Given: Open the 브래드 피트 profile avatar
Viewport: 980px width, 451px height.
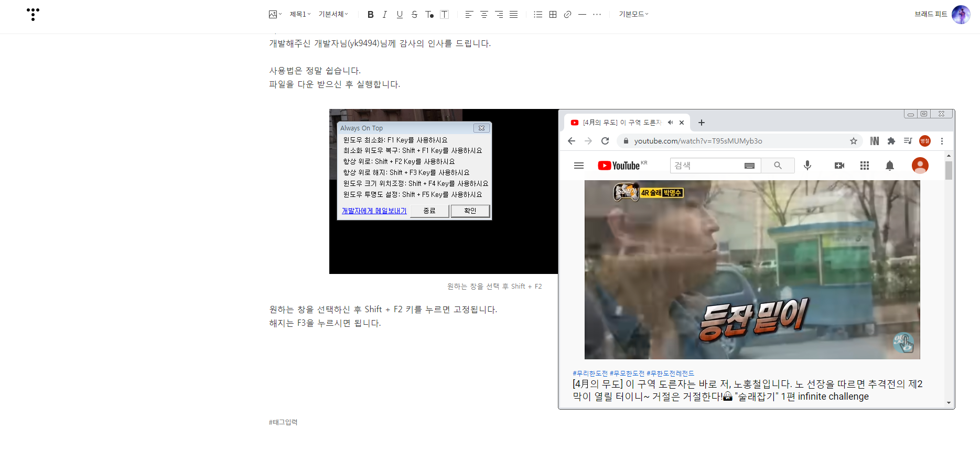Looking at the screenshot, I should (x=961, y=15).
